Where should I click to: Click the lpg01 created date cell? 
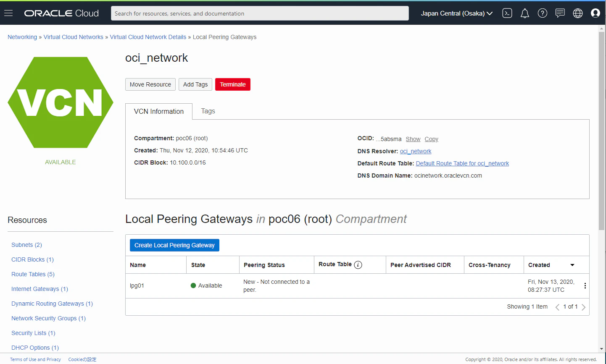pyautogui.click(x=551, y=285)
